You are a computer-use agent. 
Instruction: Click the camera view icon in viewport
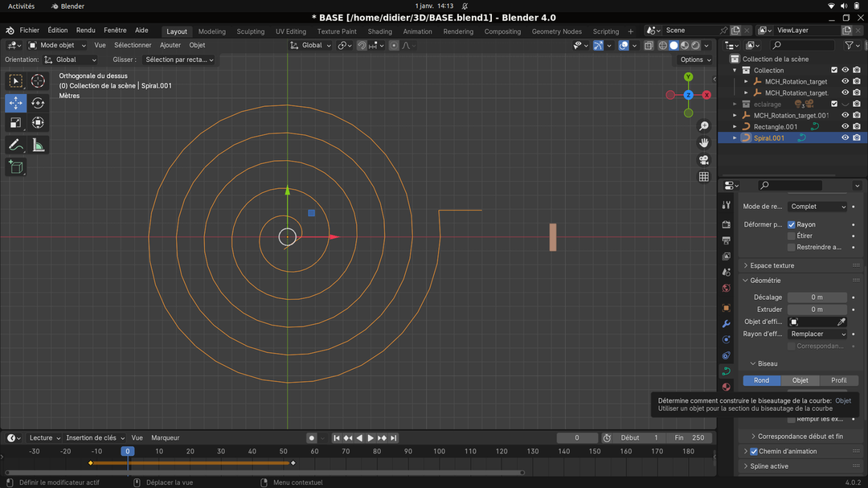[x=703, y=160]
